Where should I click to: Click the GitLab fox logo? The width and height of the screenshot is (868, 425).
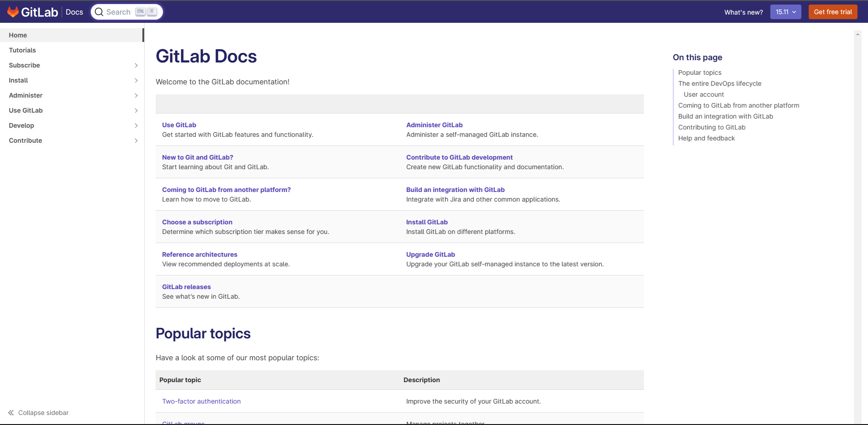pyautogui.click(x=13, y=12)
